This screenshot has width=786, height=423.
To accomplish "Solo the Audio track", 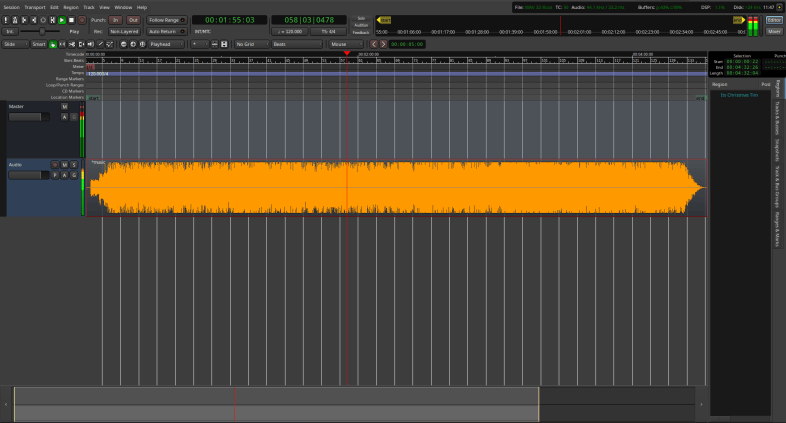I will 72,164.
